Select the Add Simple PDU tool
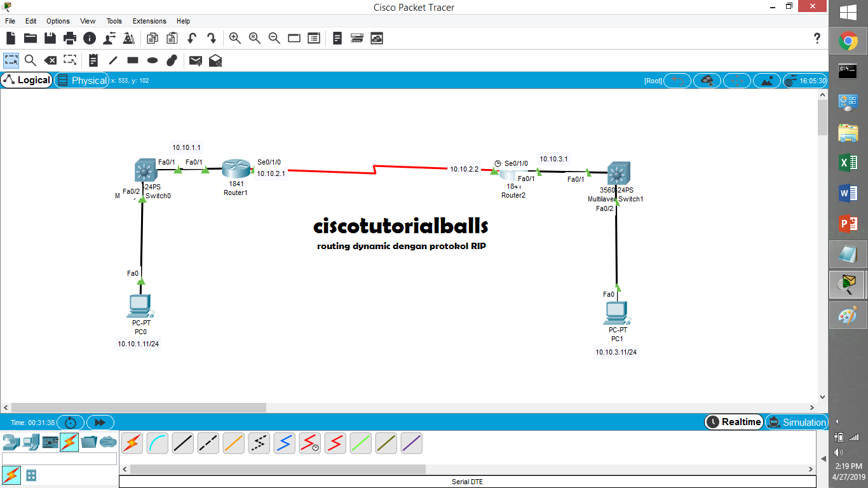The width and height of the screenshot is (868, 488). tap(195, 60)
